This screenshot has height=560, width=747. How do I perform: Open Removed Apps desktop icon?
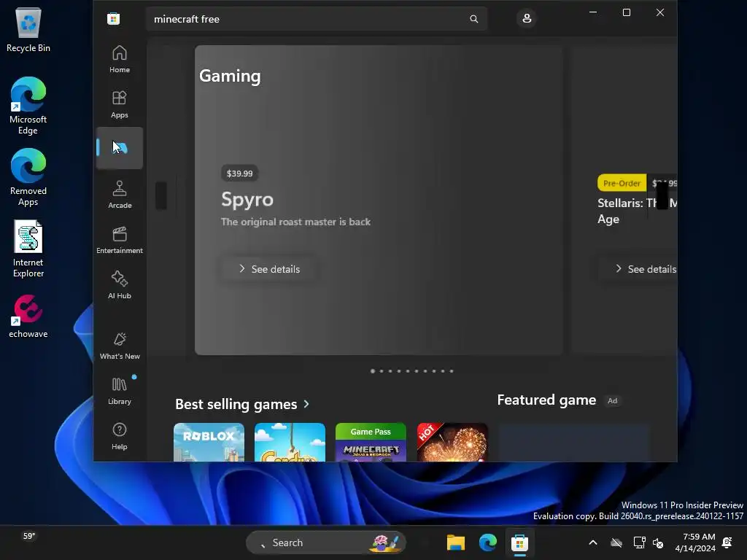click(x=28, y=177)
